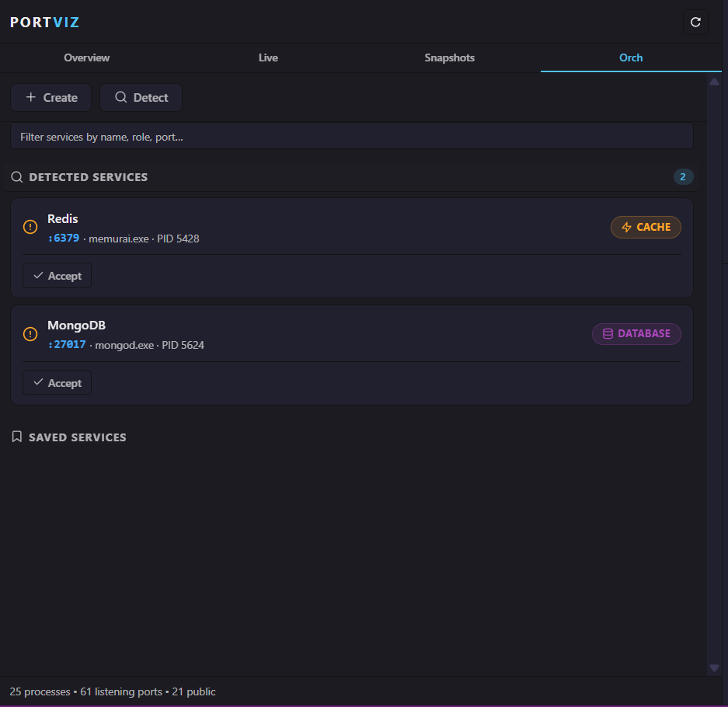
Task: Accept the Redis detected service
Action: point(57,275)
